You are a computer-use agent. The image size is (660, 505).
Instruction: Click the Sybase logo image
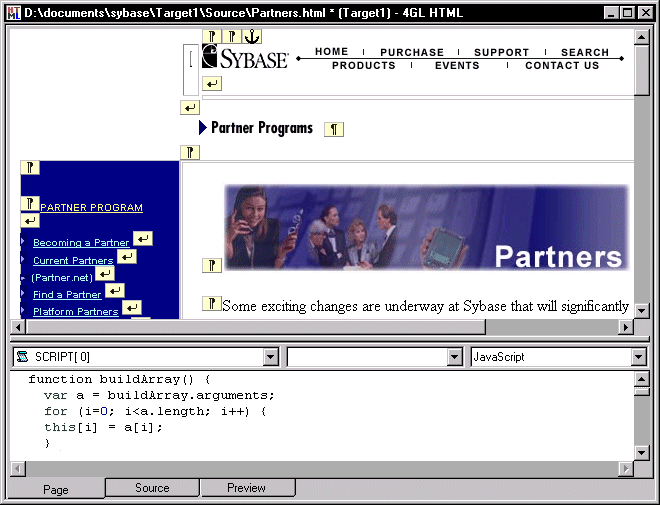(x=245, y=57)
